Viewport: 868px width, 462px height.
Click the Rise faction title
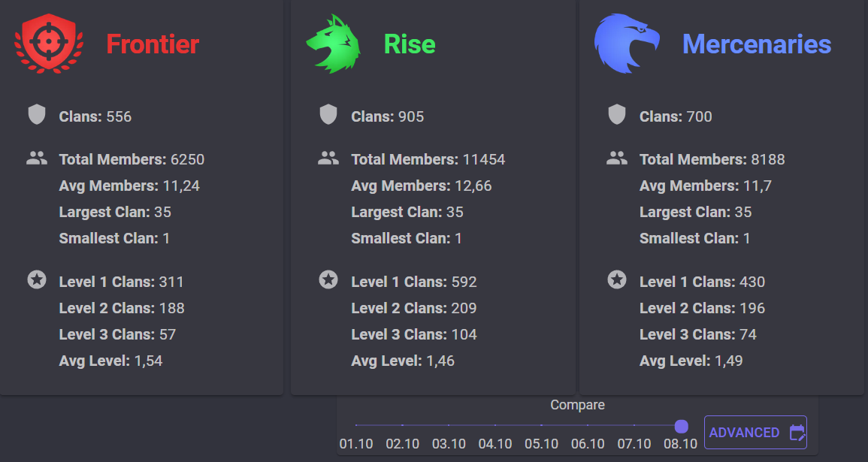tap(410, 44)
